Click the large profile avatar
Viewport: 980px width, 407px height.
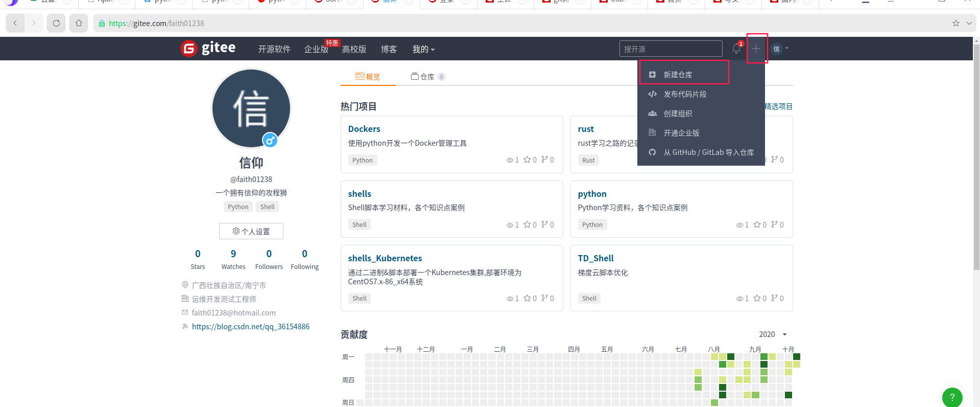click(x=251, y=108)
